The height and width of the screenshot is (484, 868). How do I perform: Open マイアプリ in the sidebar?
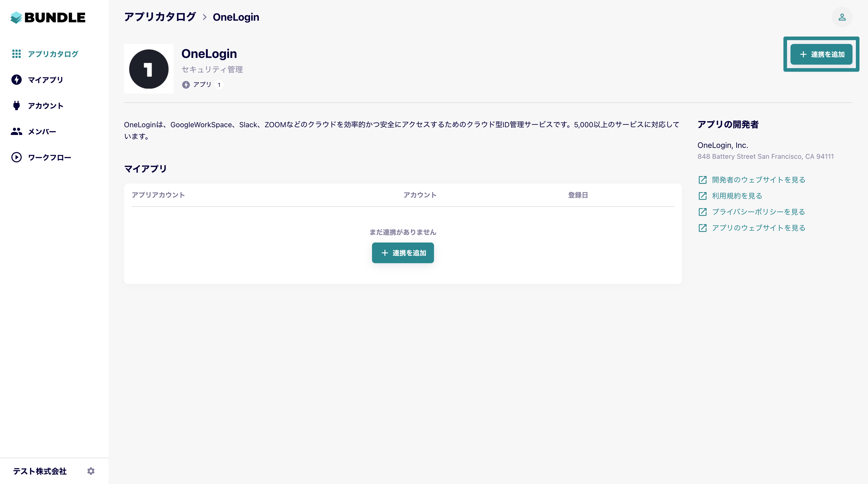(x=37, y=80)
